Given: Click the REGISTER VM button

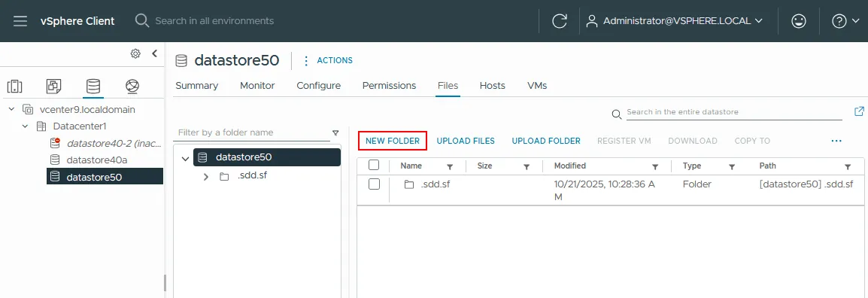Looking at the screenshot, I should coord(624,141).
